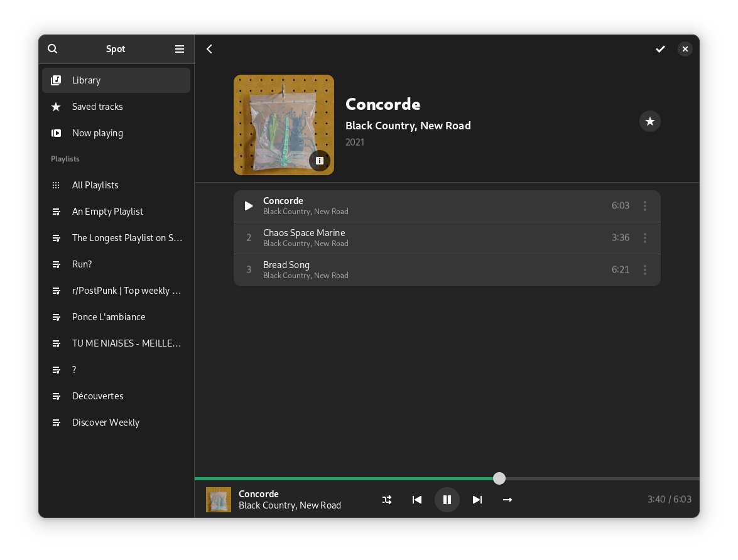The height and width of the screenshot is (560, 738).
Task: Open Saved tracks from the sidebar
Action: 97,107
